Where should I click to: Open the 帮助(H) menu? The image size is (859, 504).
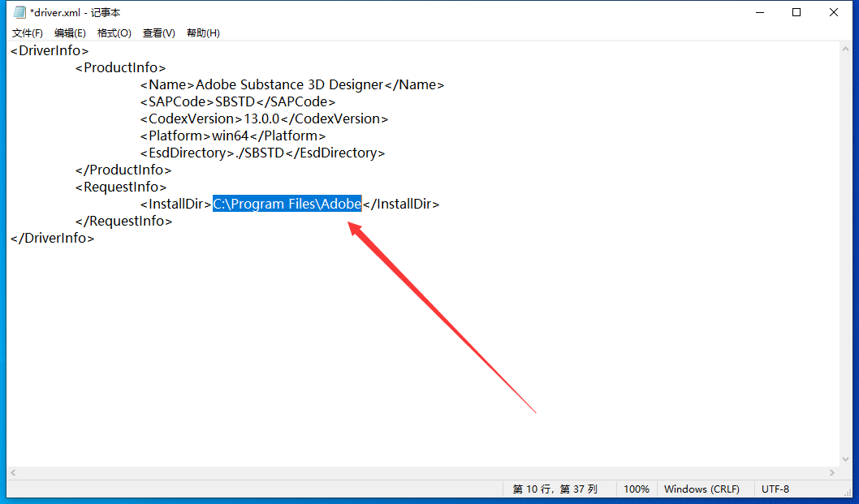pyautogui.click(x=203, y=32)
